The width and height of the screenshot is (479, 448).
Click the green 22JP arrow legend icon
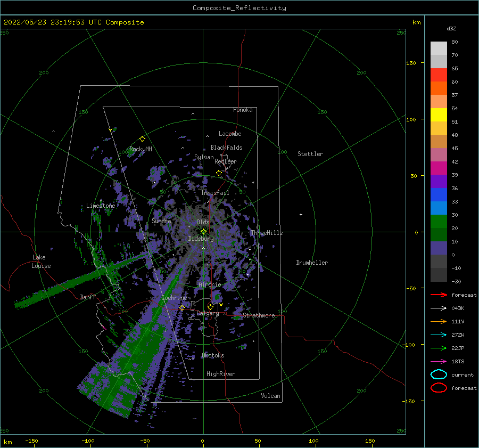[x=439, y=348]
